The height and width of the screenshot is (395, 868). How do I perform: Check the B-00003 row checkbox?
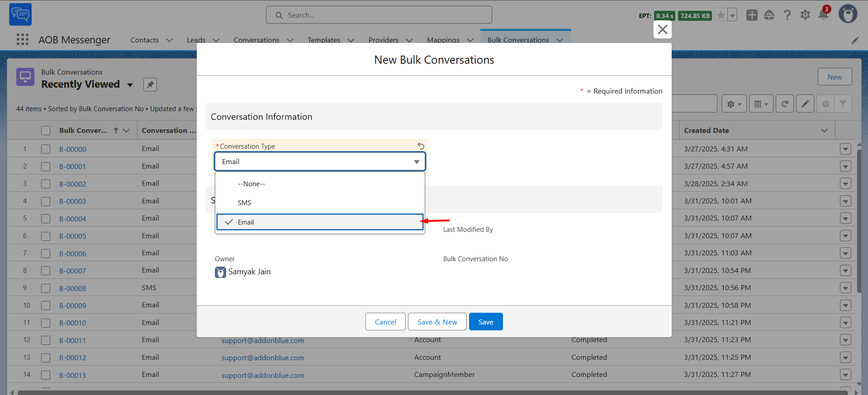(46, 201)
